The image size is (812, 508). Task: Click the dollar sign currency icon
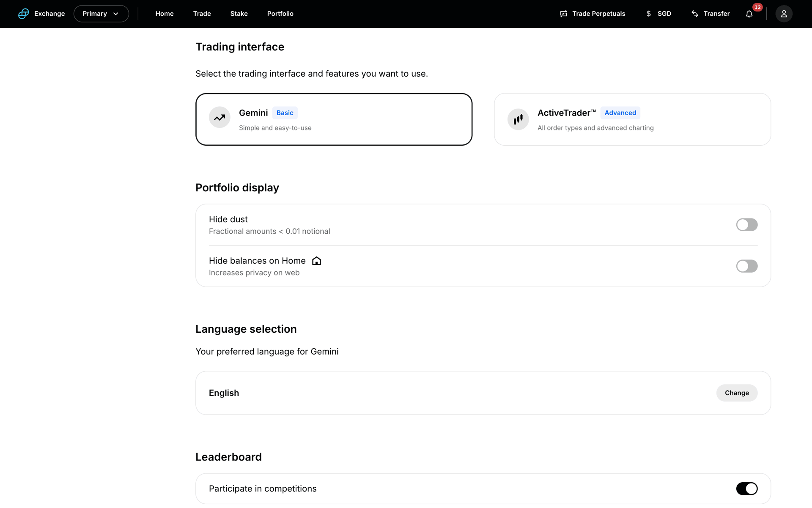648,14
